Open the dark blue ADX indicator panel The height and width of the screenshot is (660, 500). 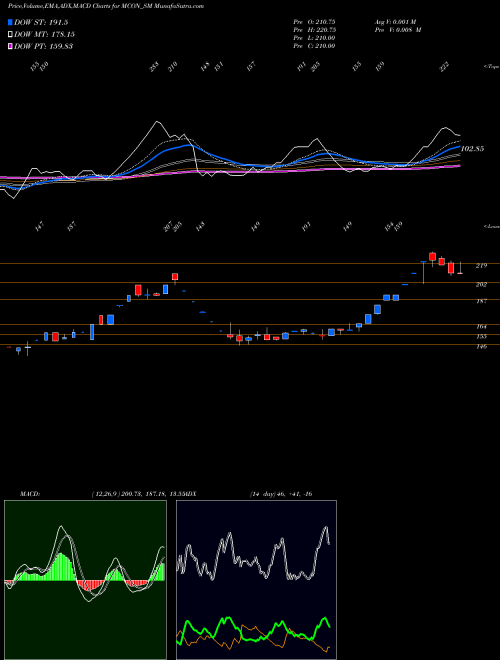point(256,580)
